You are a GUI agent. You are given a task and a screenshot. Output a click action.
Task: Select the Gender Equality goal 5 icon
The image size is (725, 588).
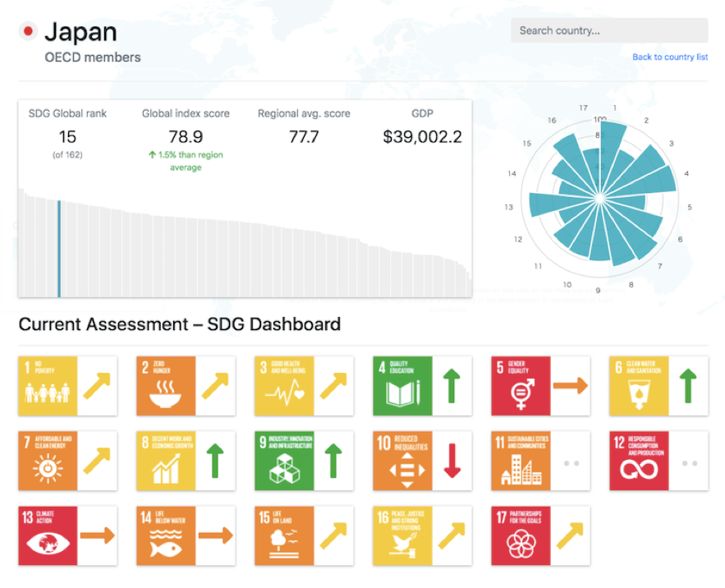click(x=521, y=386)
